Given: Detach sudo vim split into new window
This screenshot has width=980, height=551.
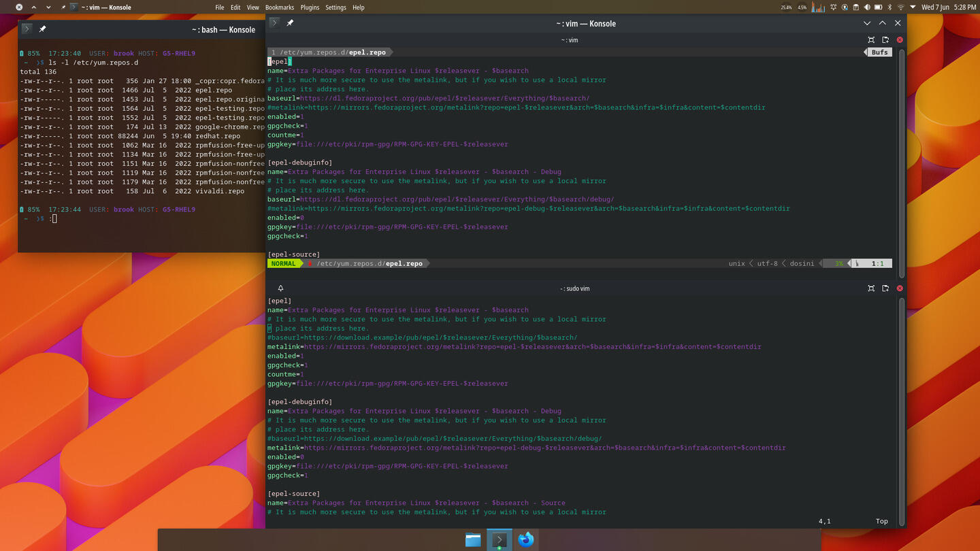Looking at the screenshot, I should [x=885, y=288].
